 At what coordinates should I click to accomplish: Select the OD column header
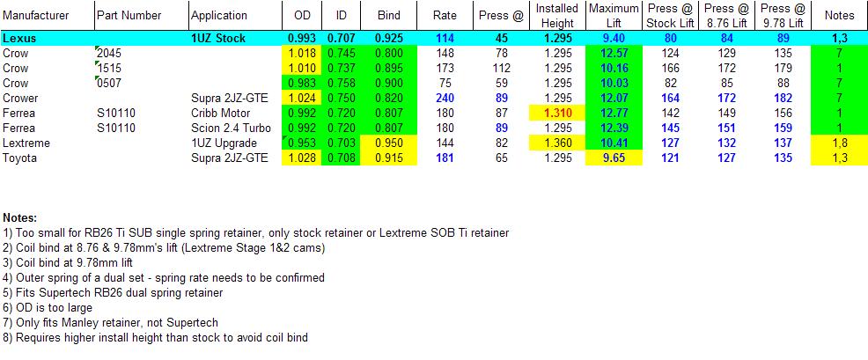301,16
